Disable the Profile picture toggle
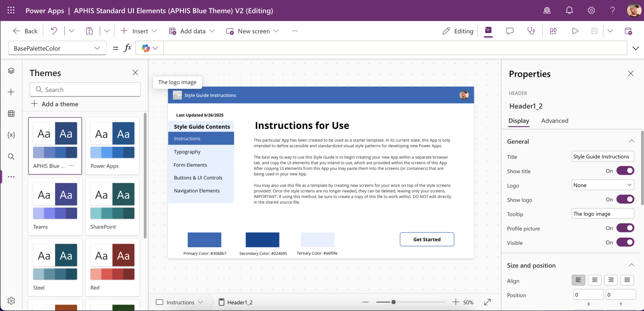 (x=625, y=228)
